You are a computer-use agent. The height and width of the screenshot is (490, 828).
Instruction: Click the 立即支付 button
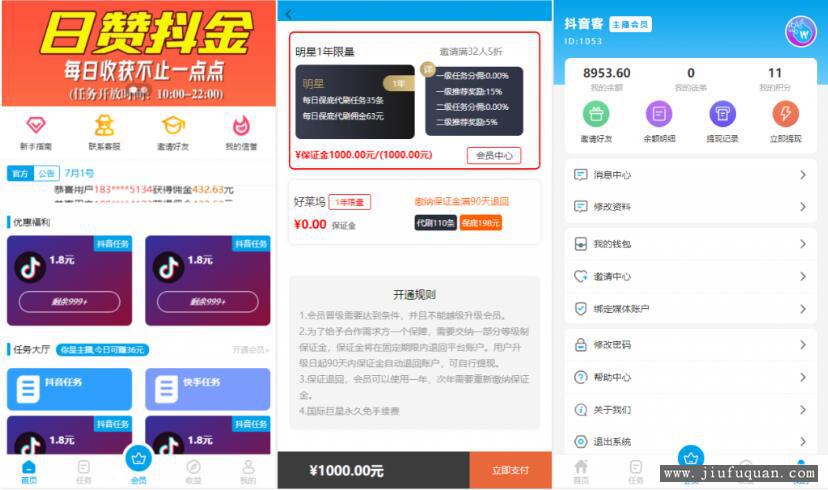tap(510, 470)
